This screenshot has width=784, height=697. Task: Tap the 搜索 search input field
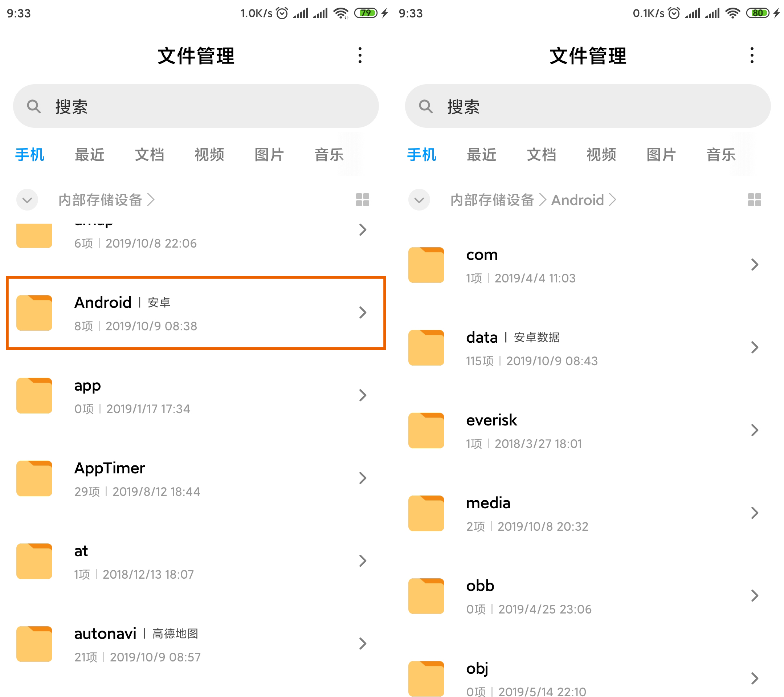196,106
